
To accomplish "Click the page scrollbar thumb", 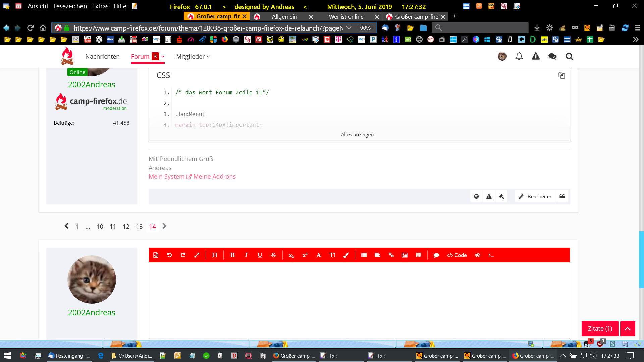I will (641, 260).
